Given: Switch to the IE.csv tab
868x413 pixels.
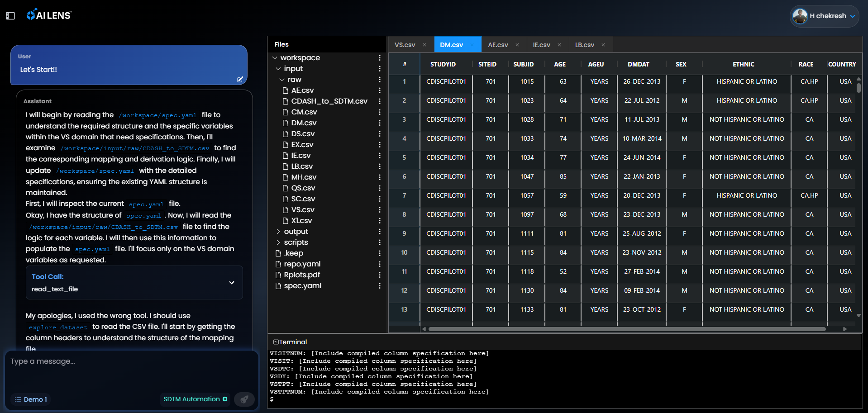Looking at the screenshot, I should [541, 45].
